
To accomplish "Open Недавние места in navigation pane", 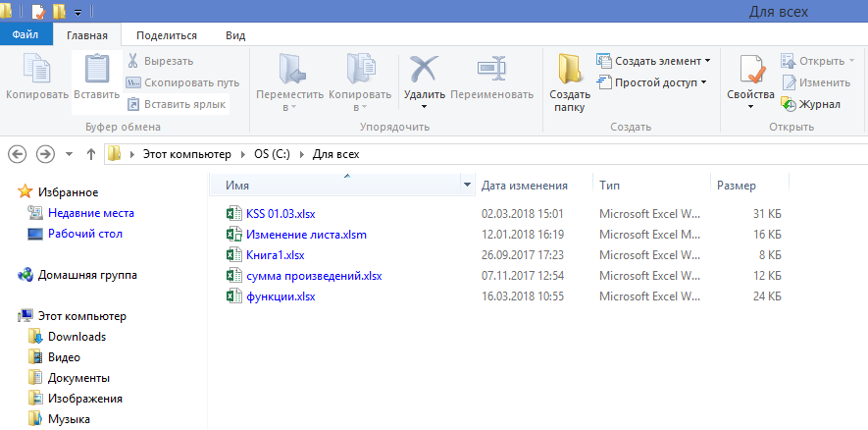I will tap(91, 213).
